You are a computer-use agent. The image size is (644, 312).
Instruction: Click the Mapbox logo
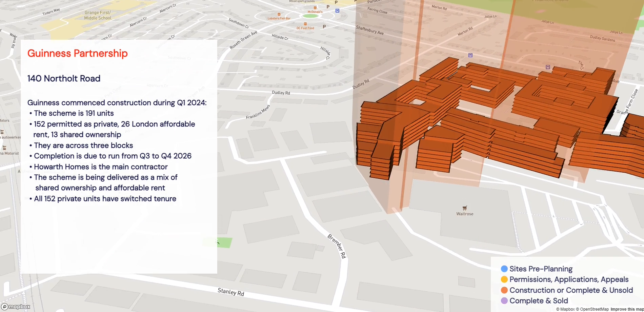[x=16, y=307]
